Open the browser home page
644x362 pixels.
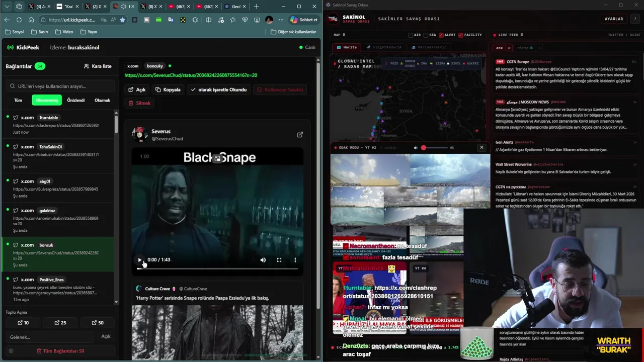[31, 20]
